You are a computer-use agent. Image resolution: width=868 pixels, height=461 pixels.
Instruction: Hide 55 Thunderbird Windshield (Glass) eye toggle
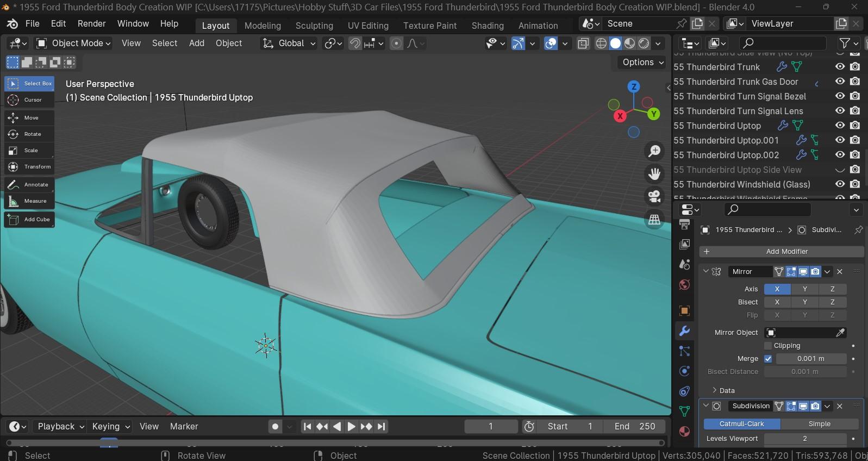[840, 184]
